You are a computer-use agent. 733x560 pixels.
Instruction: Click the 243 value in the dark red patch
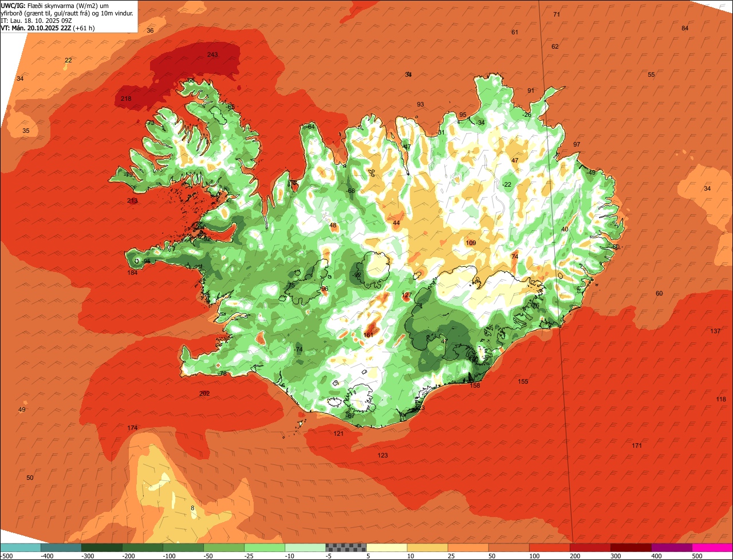tap(212, 54)
